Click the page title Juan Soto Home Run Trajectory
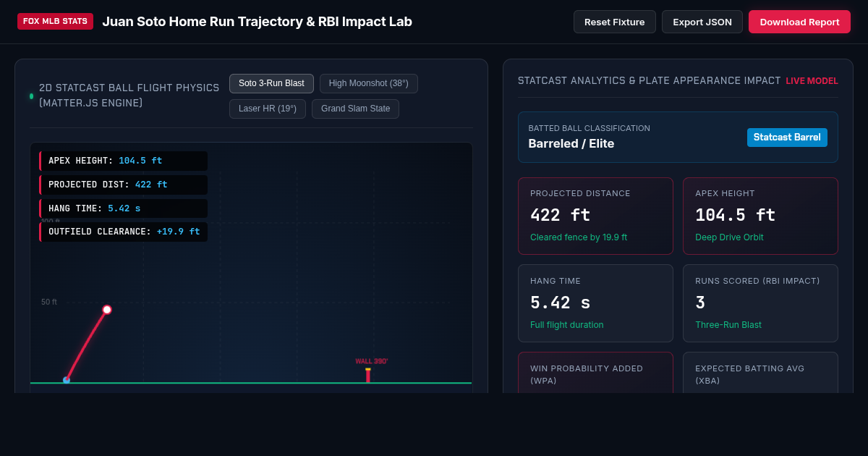The height and width of the screenshot is (456, 868). pyautogui.click(x=257, y=22)
